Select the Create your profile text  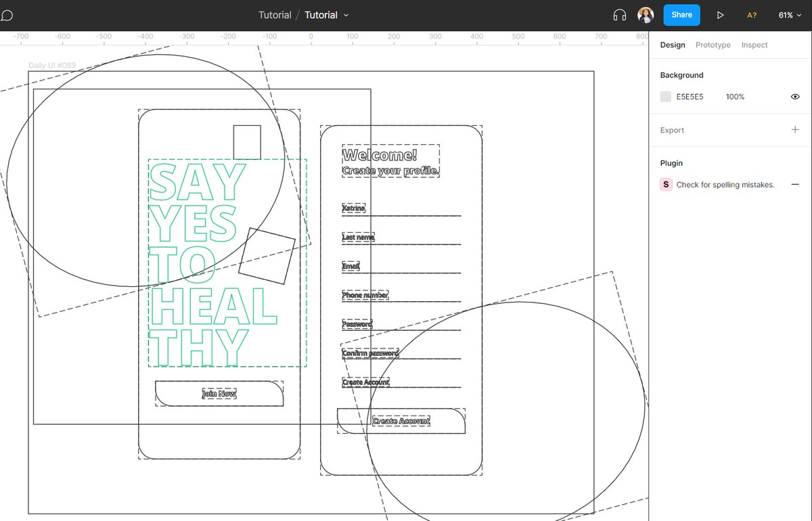pos(390,171)
